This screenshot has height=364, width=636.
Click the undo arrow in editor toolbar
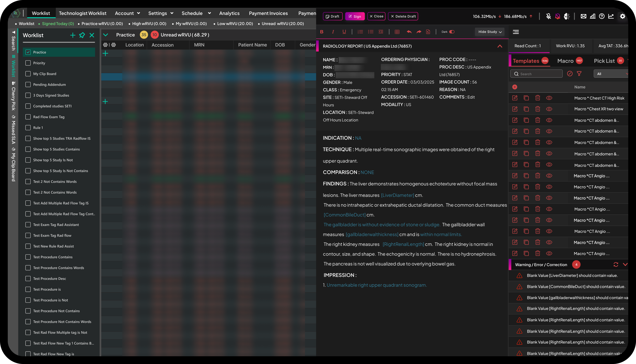click(409, 32)
